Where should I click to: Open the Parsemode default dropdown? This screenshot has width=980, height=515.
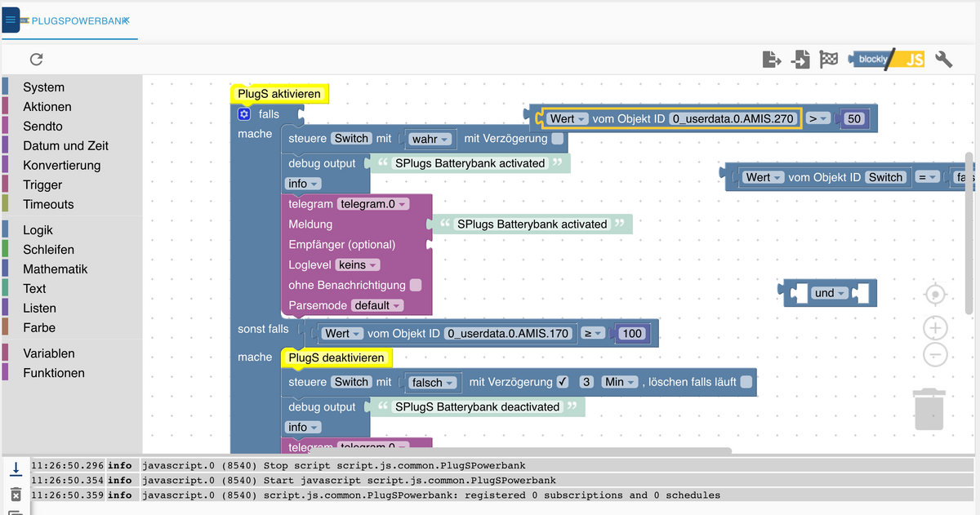(x=377, y=305)
